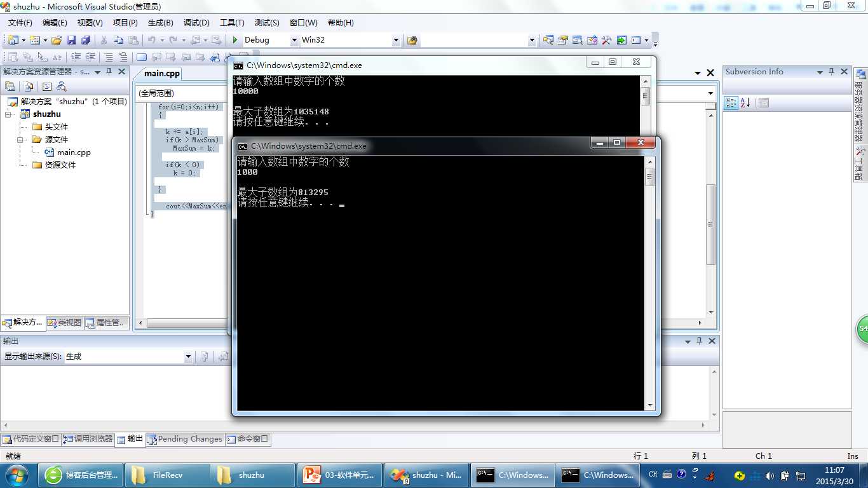Switch to the 调用浏览器 tab
868x488 pixels.
[88, 439]
